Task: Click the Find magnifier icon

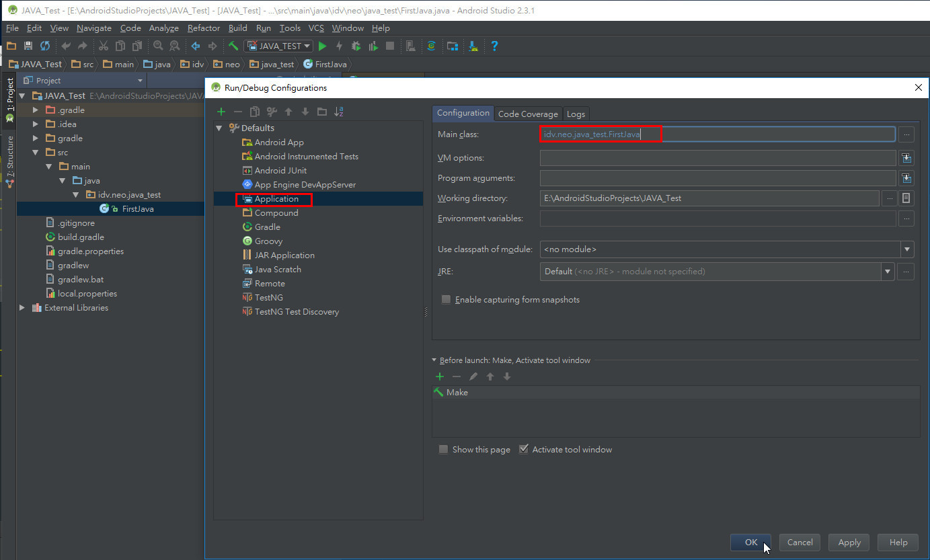Action: click(158, 46)
